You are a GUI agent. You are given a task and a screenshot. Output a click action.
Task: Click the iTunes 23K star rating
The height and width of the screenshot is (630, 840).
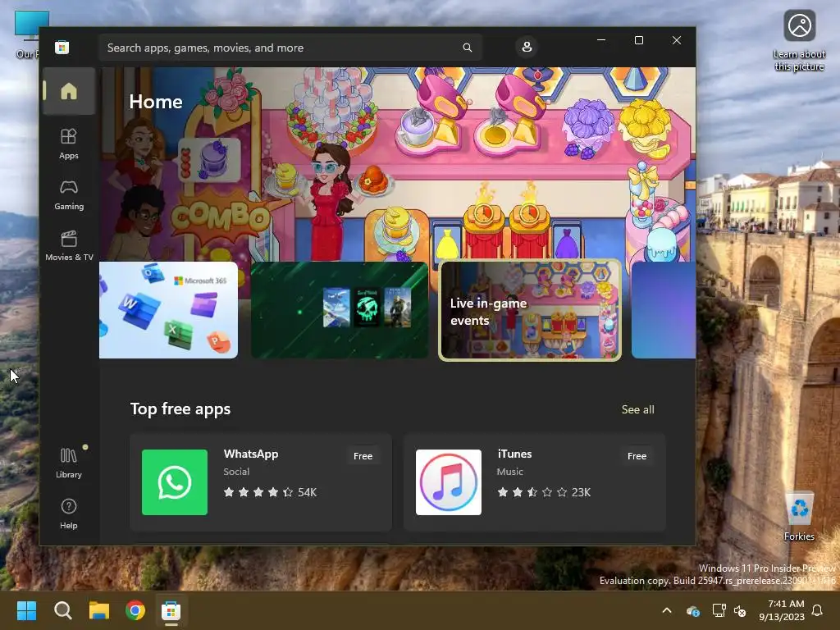(x=544, y=492)
